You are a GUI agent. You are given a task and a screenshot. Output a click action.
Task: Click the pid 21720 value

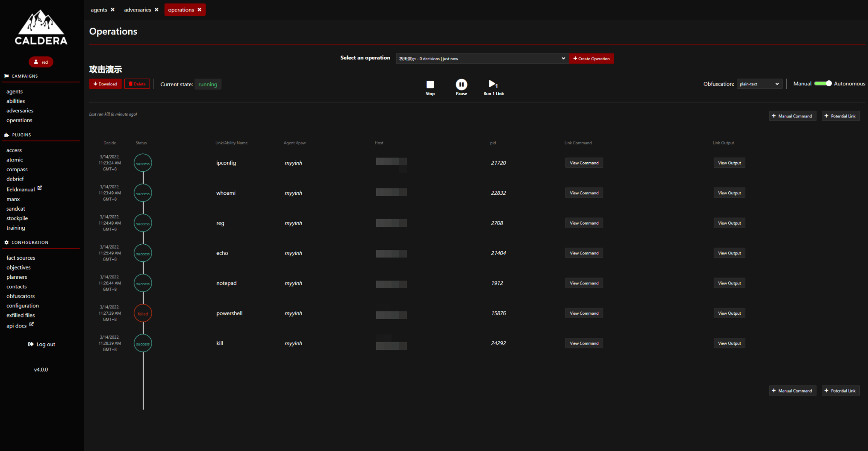pos(498,163)
